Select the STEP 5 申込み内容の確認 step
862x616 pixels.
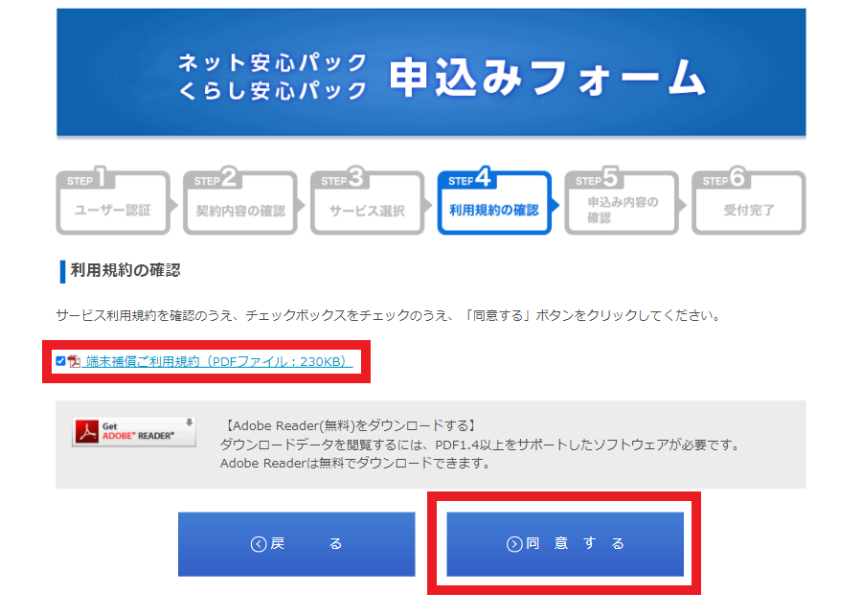tap(621, 203)
